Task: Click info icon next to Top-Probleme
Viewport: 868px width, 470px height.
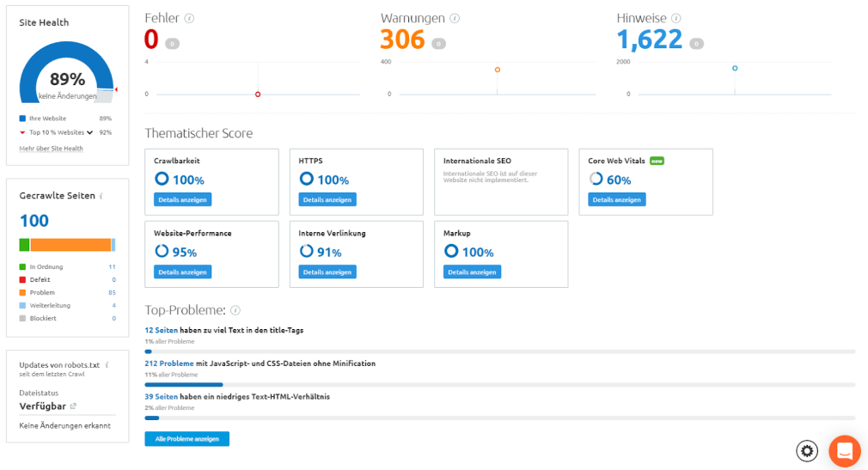Action: point(235,310)
